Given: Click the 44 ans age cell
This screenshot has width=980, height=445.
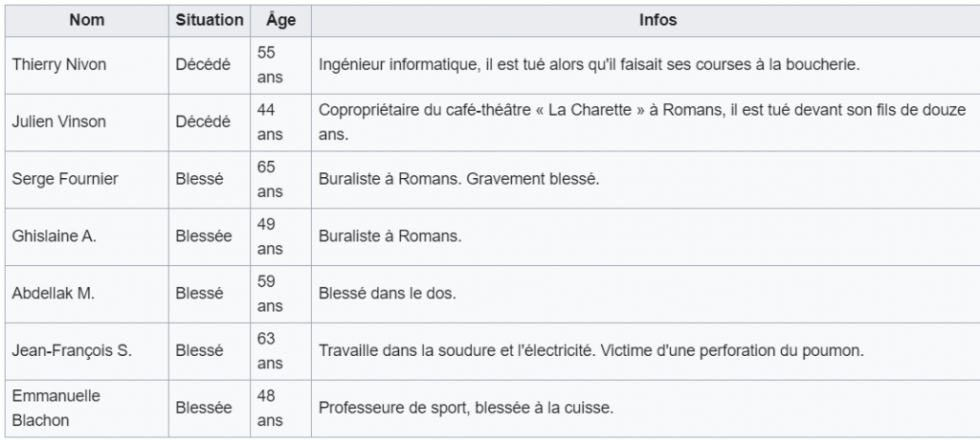Looking at the screenshot, I should click(x=280, y=122).
